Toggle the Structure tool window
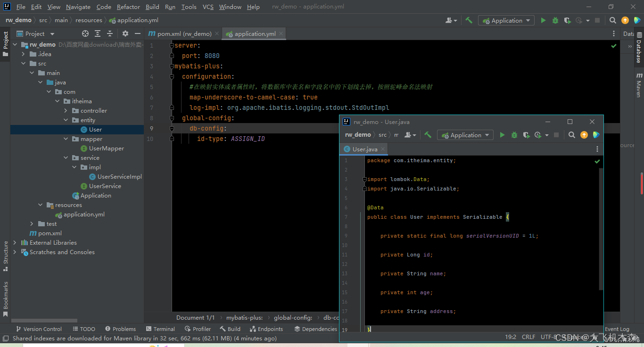The height and width of the screenshot is (347, 644). pos(5,255)
